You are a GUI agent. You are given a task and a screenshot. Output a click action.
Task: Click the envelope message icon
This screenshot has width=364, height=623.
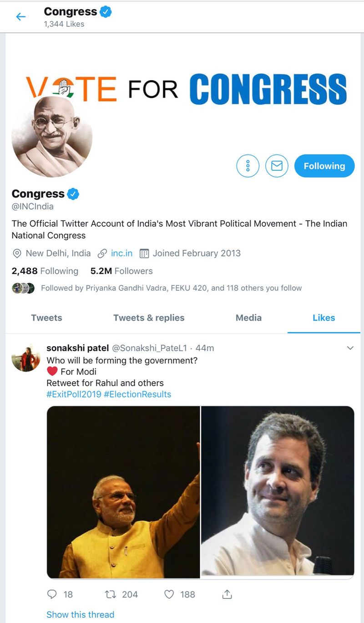(277, 166)
